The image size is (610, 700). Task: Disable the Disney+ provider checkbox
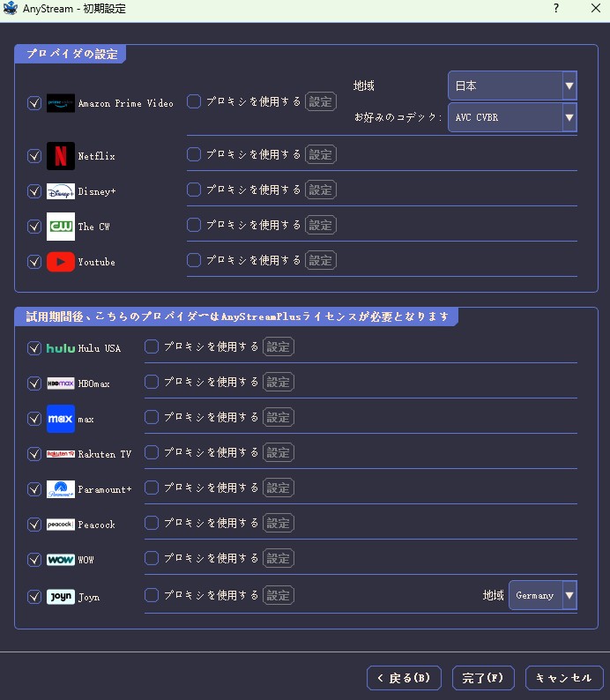pyautogui.click(x=34, y=191)
